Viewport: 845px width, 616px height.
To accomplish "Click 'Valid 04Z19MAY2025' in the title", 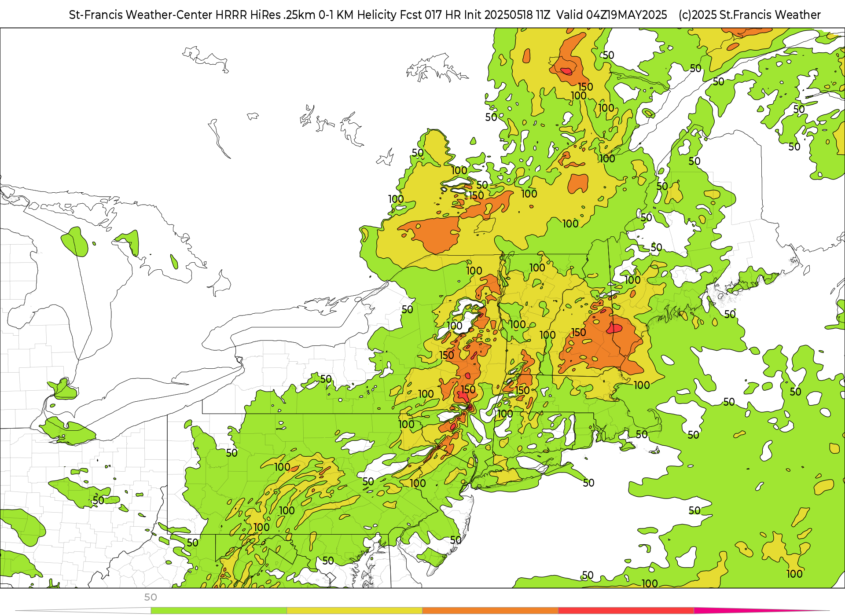I will [x=612, y=15].
